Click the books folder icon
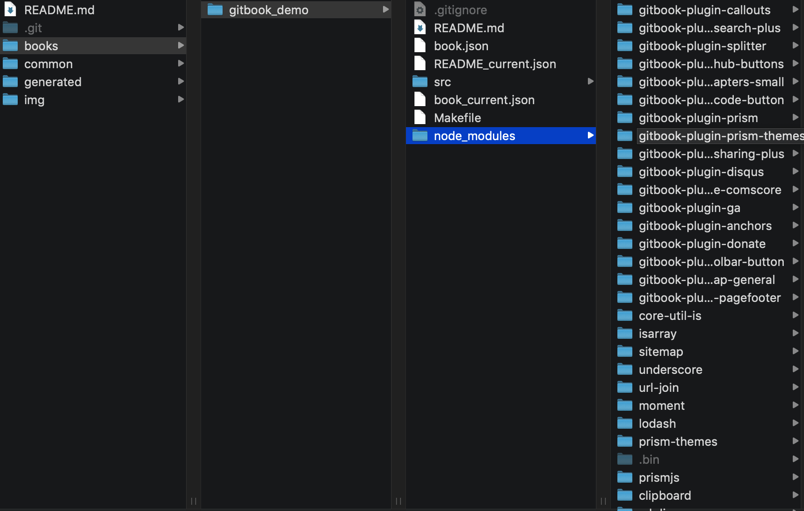The width and height of the screenshot is (804, 511). point(10,46)
